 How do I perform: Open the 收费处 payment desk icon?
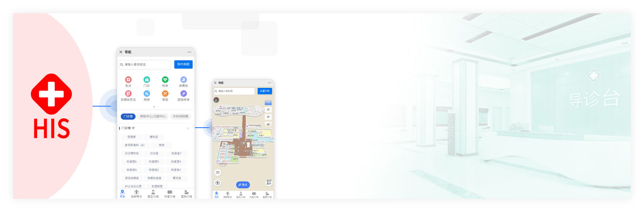tap(183, 80)
